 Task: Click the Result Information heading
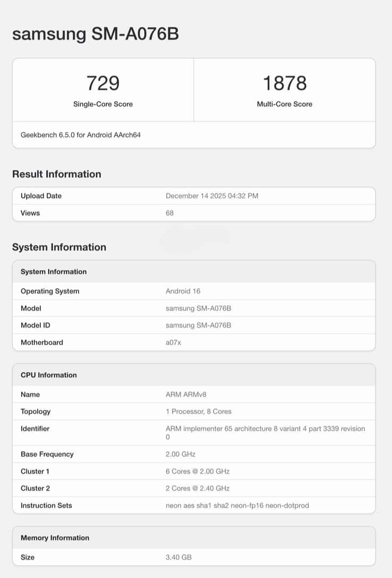click(56, 174)
